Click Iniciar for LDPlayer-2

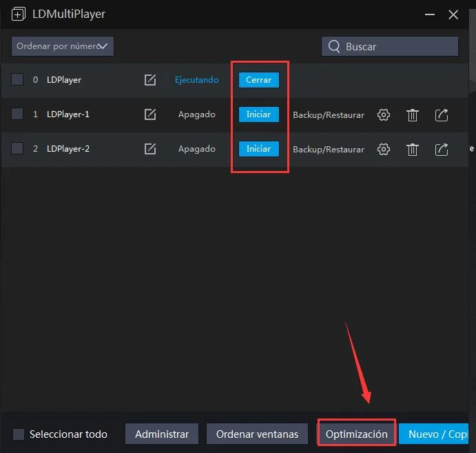pos(258,149)
